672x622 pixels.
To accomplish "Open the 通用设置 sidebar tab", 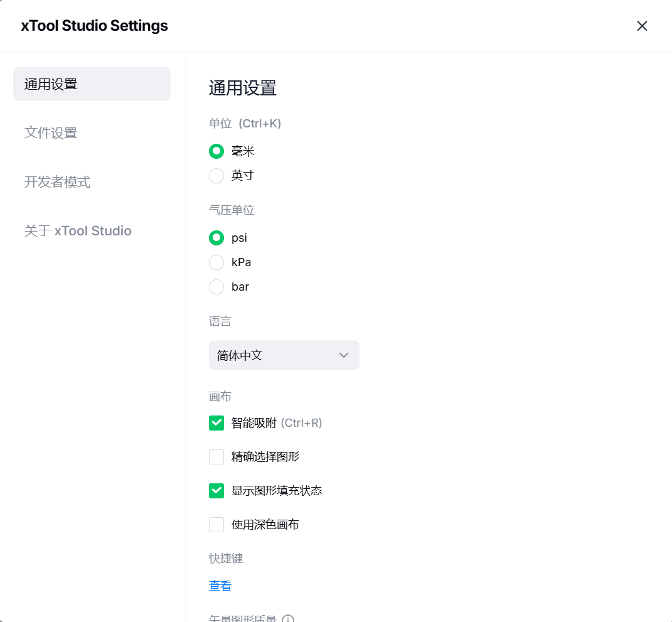I will tap(92, 84).
